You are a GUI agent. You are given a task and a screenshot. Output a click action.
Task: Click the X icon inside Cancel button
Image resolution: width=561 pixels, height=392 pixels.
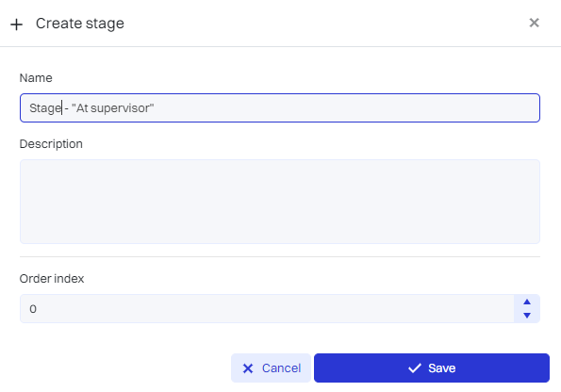click(248, 368)
